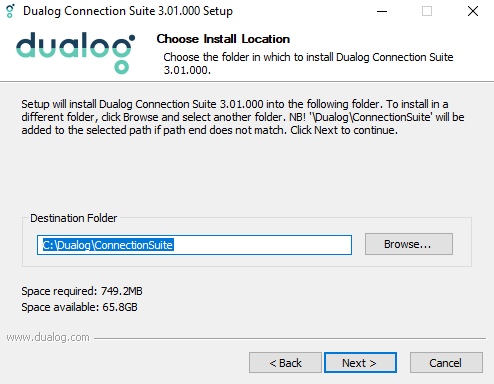
Task: Click the separator line beside www.dualog.com
Action: [x=290, y=338]
